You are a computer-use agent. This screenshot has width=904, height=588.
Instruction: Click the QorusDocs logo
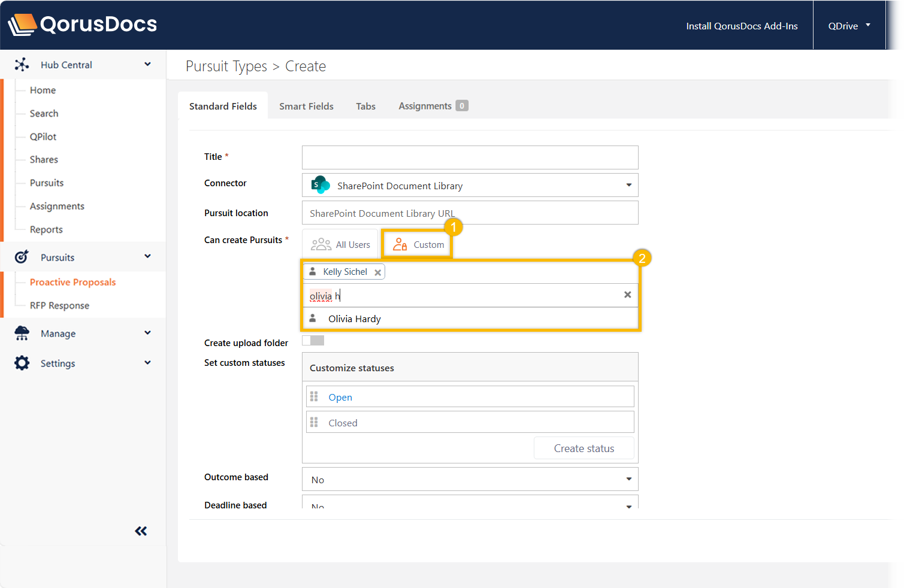(83, 25)
